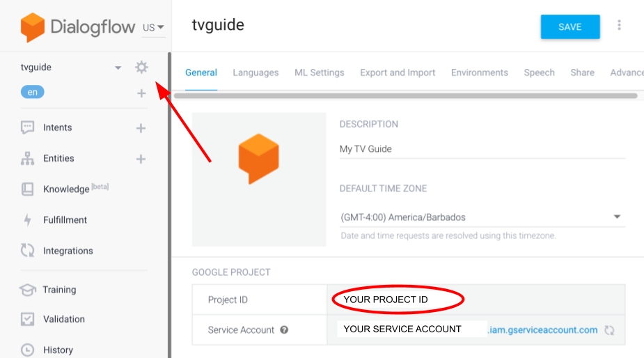This screenshot has height=358, width=644.
Task: Add a new entity using plus icon
Action: coord(141,159)
